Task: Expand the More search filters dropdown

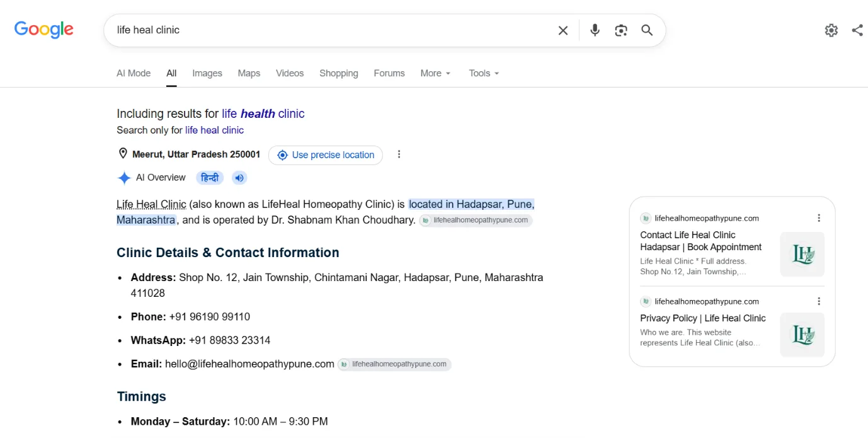Action: (x=436, y=73)
